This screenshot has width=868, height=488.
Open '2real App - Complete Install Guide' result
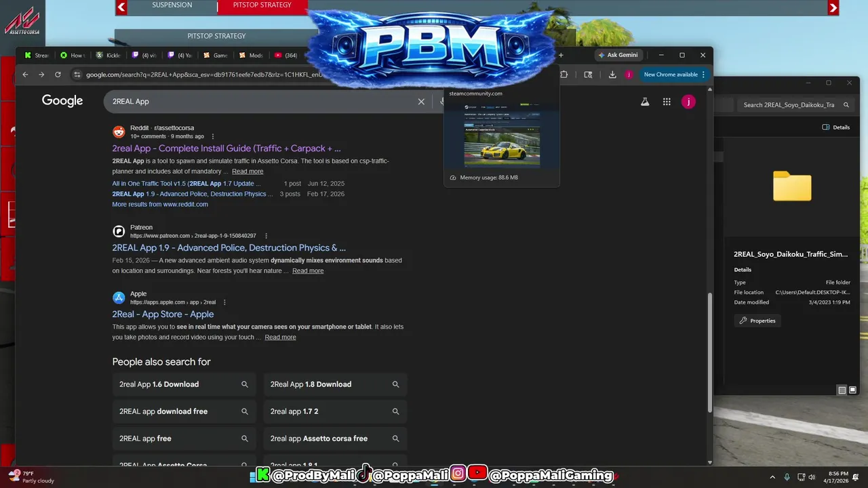[226, 148]
